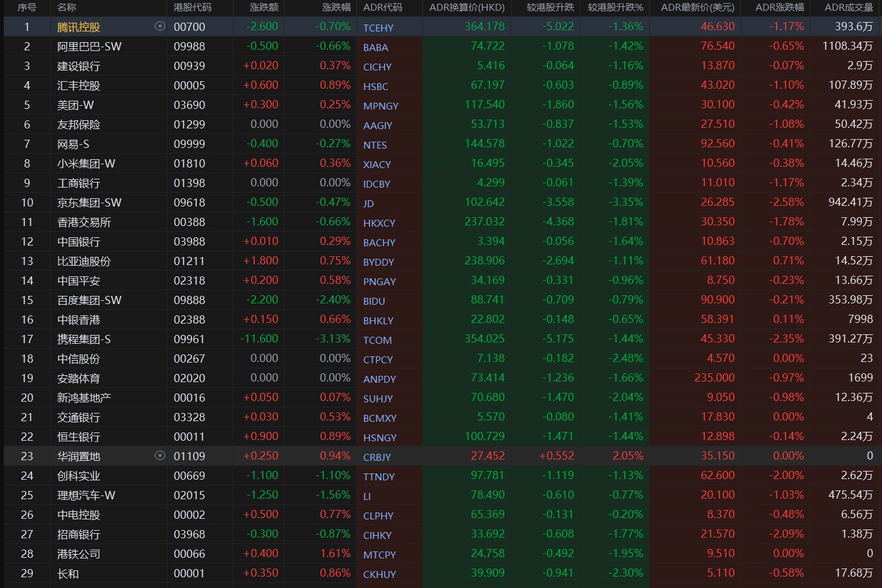Select the 创科实业 stock name
882x588 pixels.
79,476
